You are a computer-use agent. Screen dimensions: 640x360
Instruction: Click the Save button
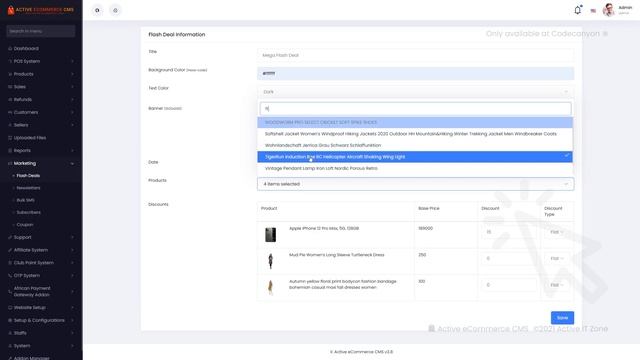click(x=562, y=318)
